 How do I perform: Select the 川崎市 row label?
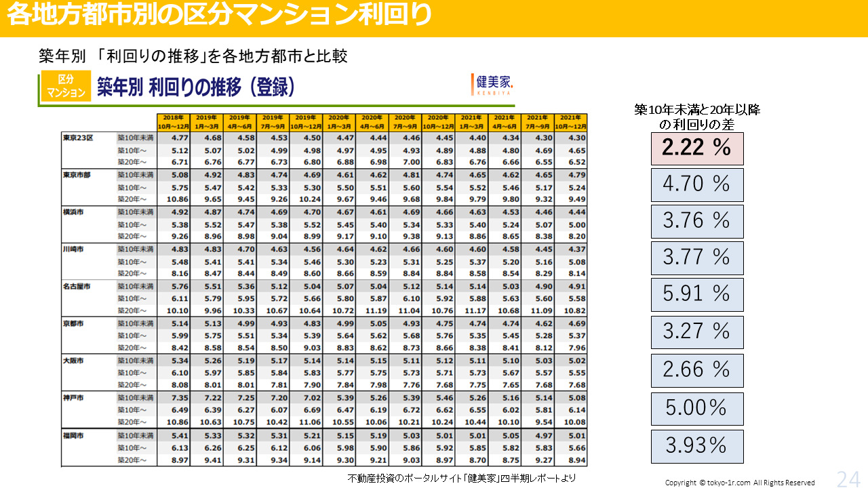(x=72, y=249)
